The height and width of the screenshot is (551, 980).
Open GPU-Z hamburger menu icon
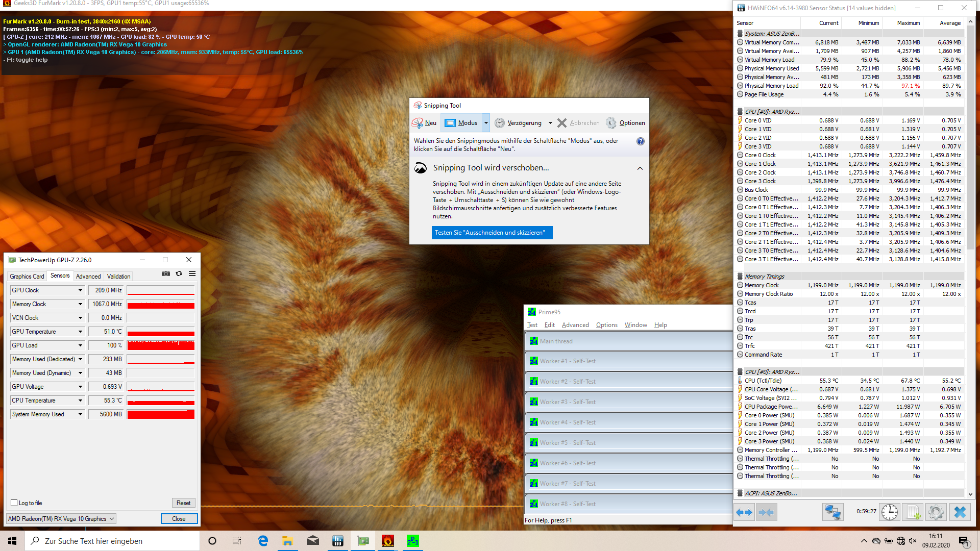coord(192,274)
